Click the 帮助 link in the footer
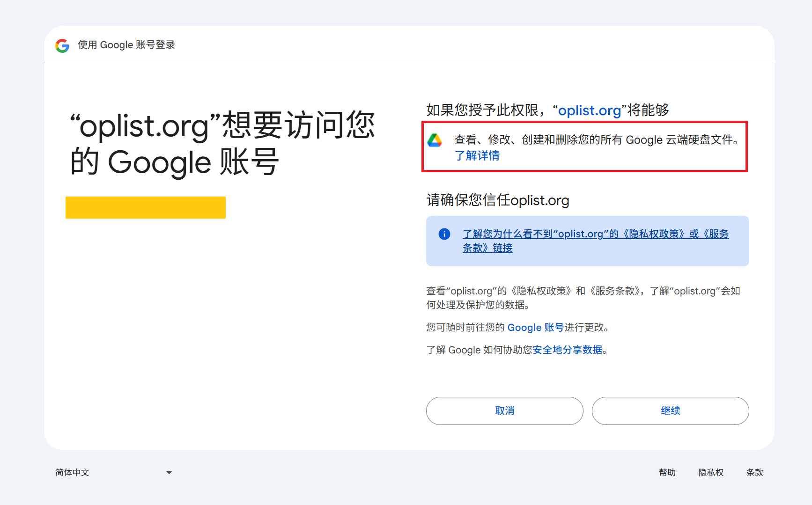Image resolution: width=812 pixels, height=505 pixels. pos(668,472)
